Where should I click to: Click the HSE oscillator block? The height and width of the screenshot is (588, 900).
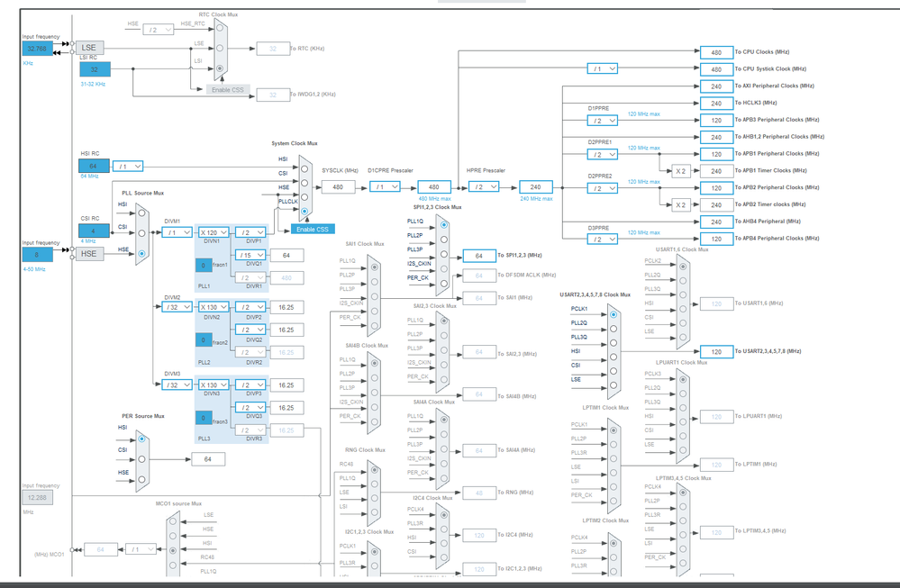[89, 254]
